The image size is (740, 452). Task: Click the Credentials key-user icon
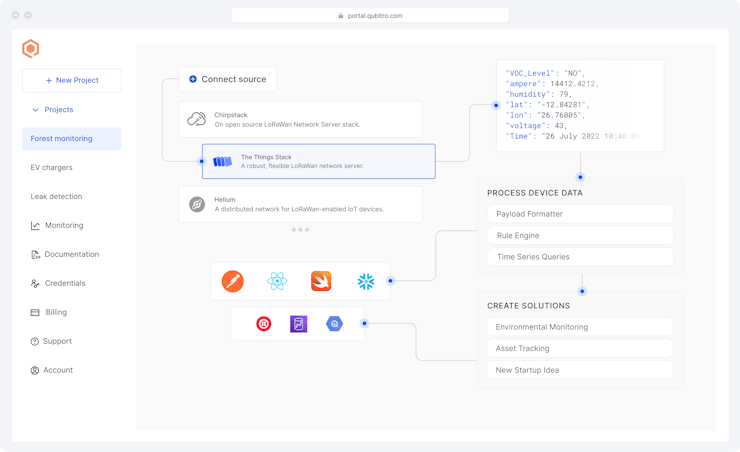(x=35, y=283)
